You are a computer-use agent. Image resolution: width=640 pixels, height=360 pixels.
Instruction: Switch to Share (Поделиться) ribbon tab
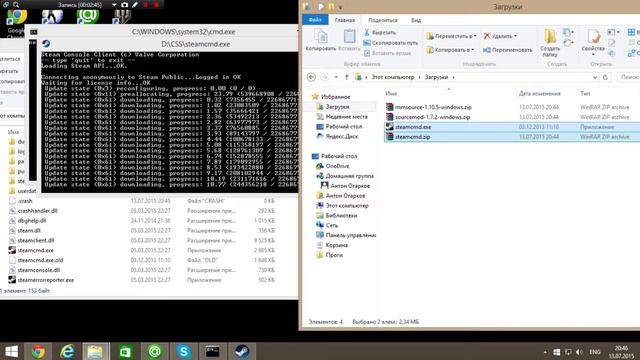click(382, 20)
